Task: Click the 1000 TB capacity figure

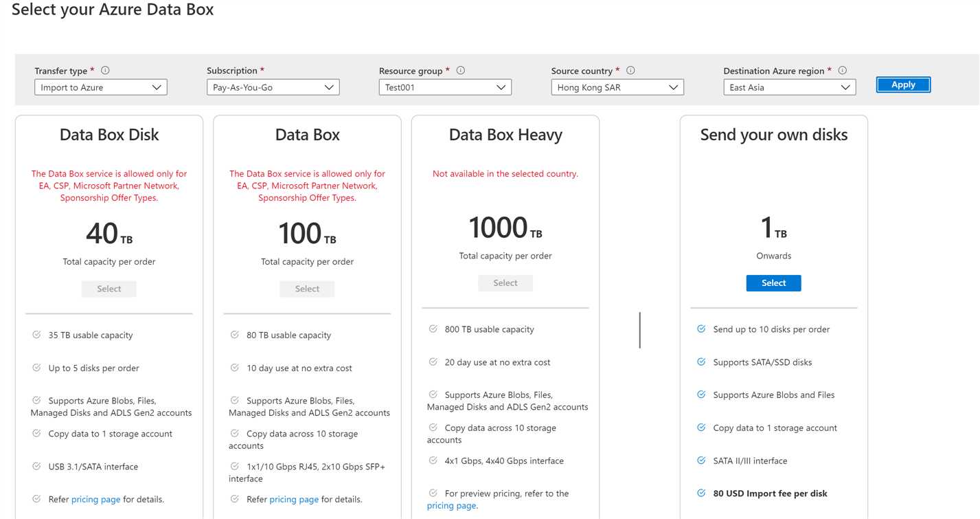Action: point(505,228)
